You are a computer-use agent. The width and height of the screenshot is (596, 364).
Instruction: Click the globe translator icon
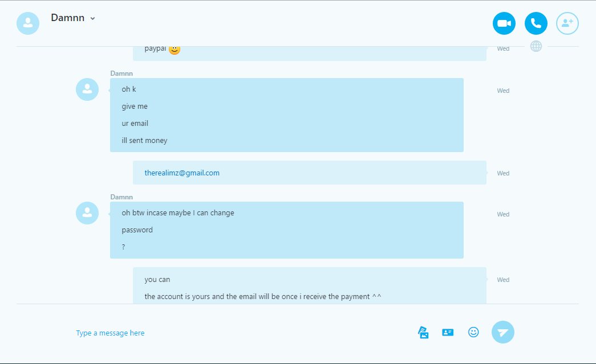tap(536, 46)
